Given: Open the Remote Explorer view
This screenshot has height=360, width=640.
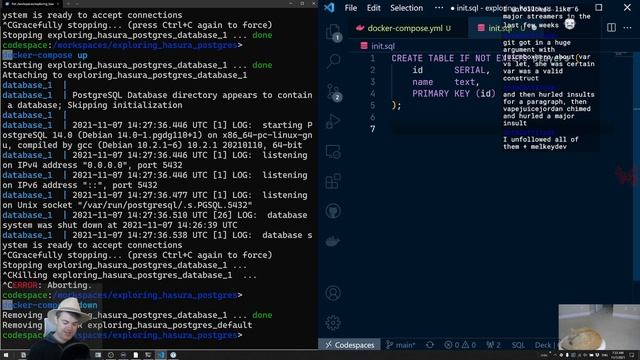Looking at the screenshot, I should pyautogui.click(x=333, y=151).
